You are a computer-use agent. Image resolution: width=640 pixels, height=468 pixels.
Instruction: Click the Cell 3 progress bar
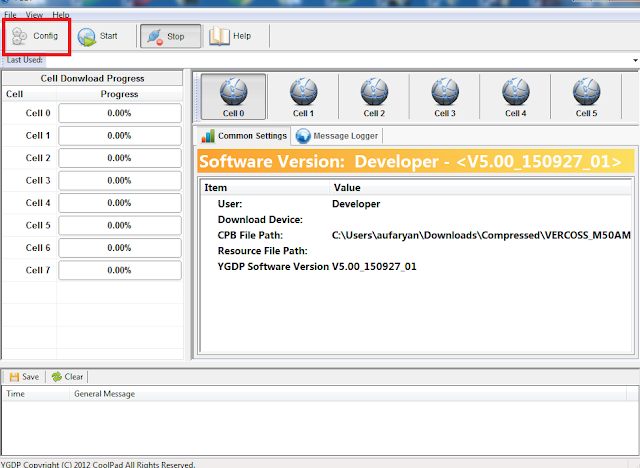point(120,180)
